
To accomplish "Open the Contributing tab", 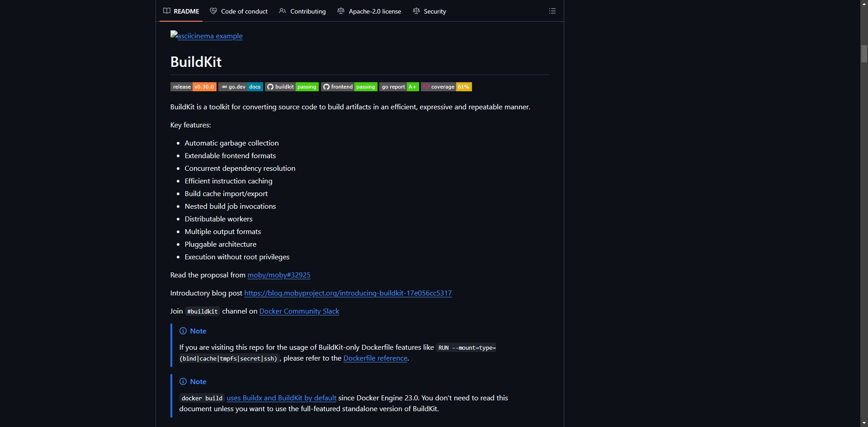I will (x=302, y=11).
